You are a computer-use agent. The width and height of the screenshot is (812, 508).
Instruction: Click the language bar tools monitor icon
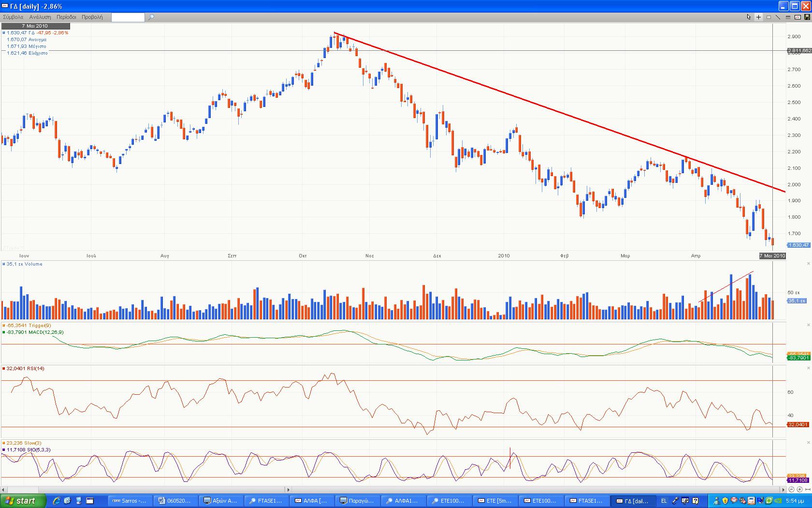click(686, 501)
